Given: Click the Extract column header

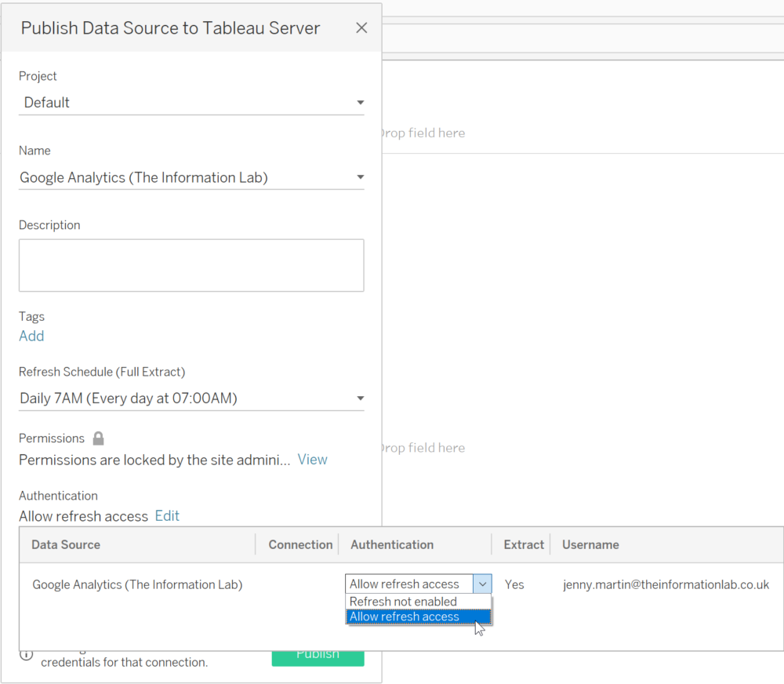Looking at the screenshot, I should pos(524,544).
